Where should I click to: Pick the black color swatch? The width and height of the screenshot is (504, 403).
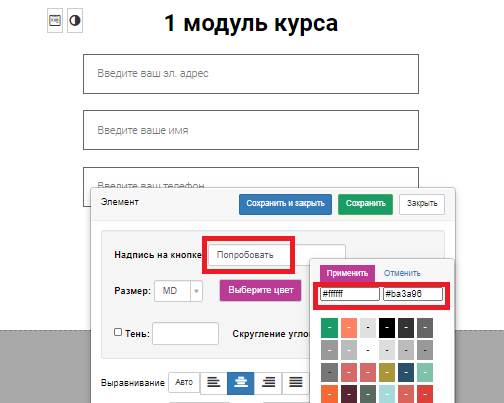[x=387, y=328]
